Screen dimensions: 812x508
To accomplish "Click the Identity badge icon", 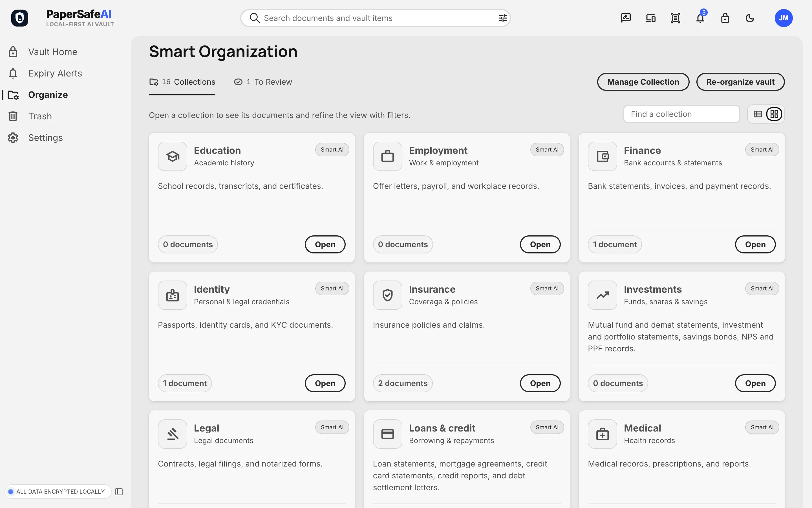I will 173,295.
